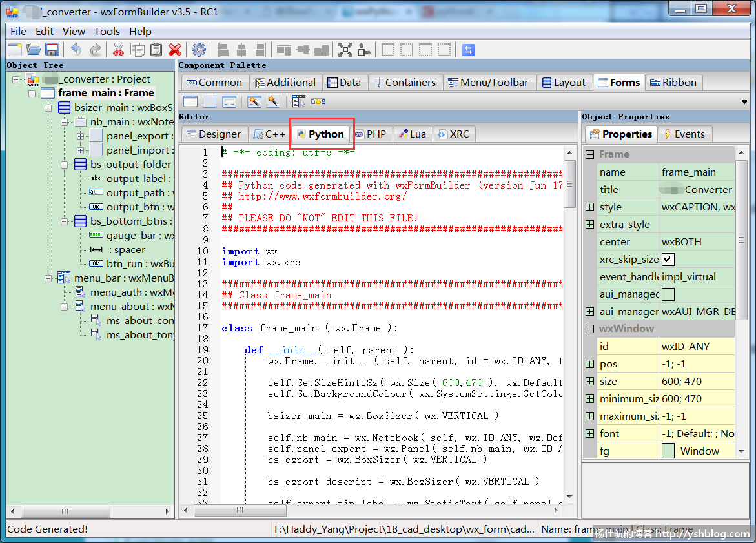Screen dimensions: 756x543
Task: Select btn_run in the object tree
Action: click(x=132, y=264)
